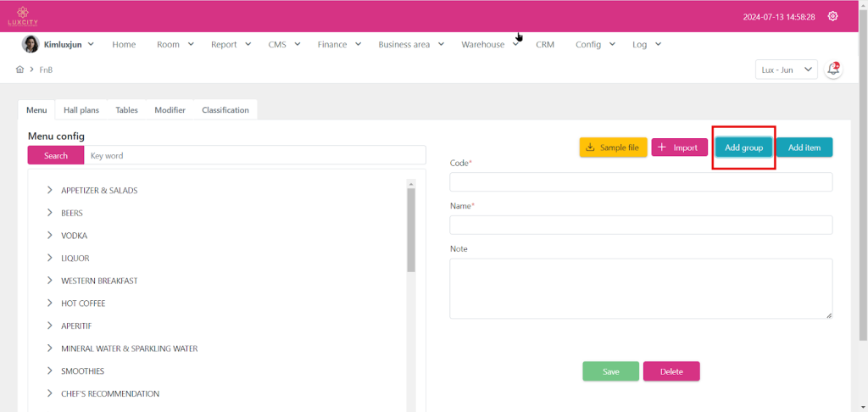Click the home breadcrumb icon

(x=19, y=70)
